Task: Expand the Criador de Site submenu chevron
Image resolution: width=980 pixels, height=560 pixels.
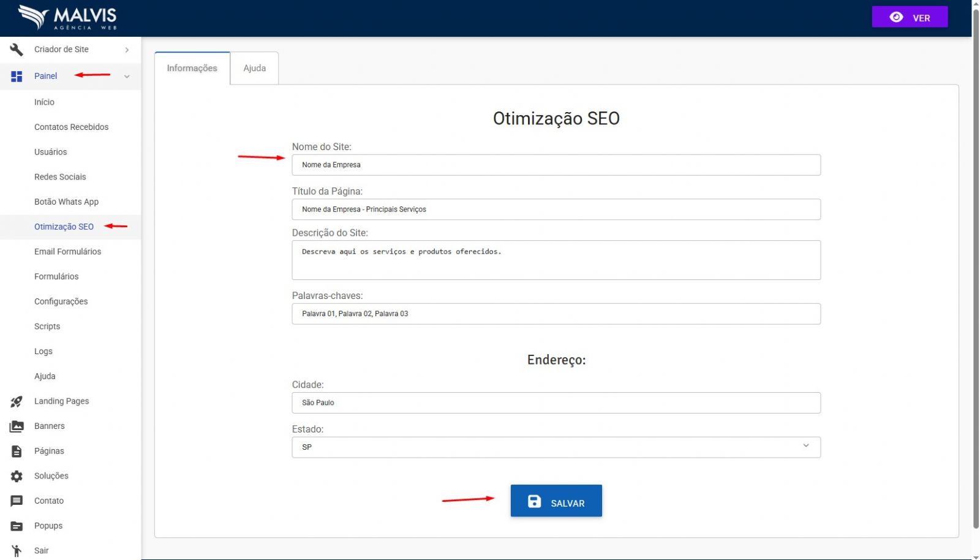Action: click(x=127, y=50)
